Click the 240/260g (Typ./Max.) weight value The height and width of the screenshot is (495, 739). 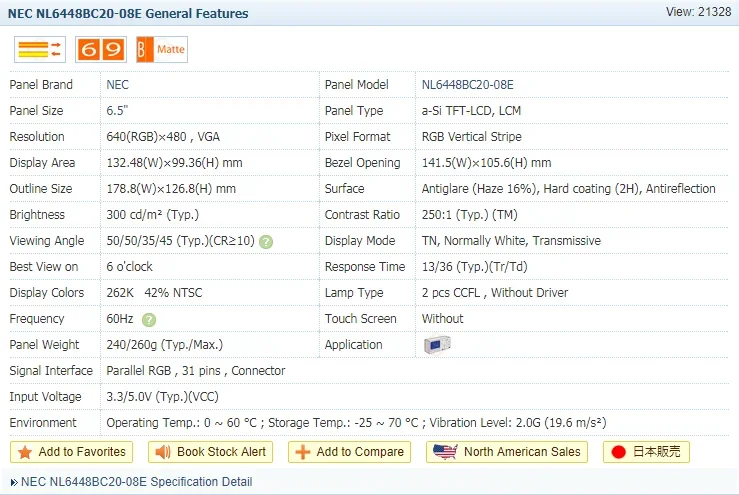point(164,345)
